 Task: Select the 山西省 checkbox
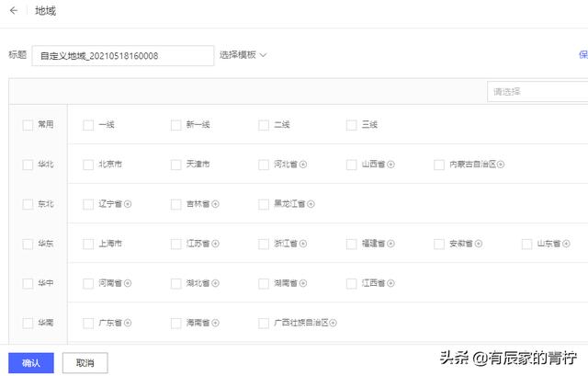tap(351, 165)
